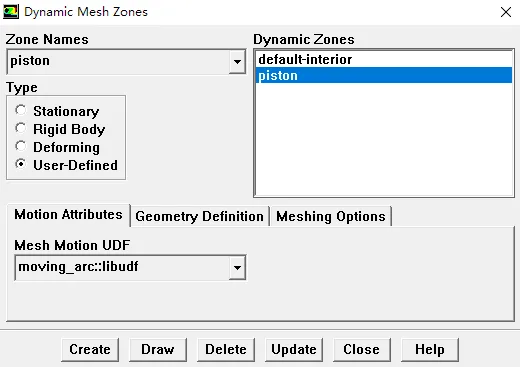This screenshot has width=520, height=367.
Task: Select default-interior in Dynamic Zones list
Action: (x=384, y=59)
